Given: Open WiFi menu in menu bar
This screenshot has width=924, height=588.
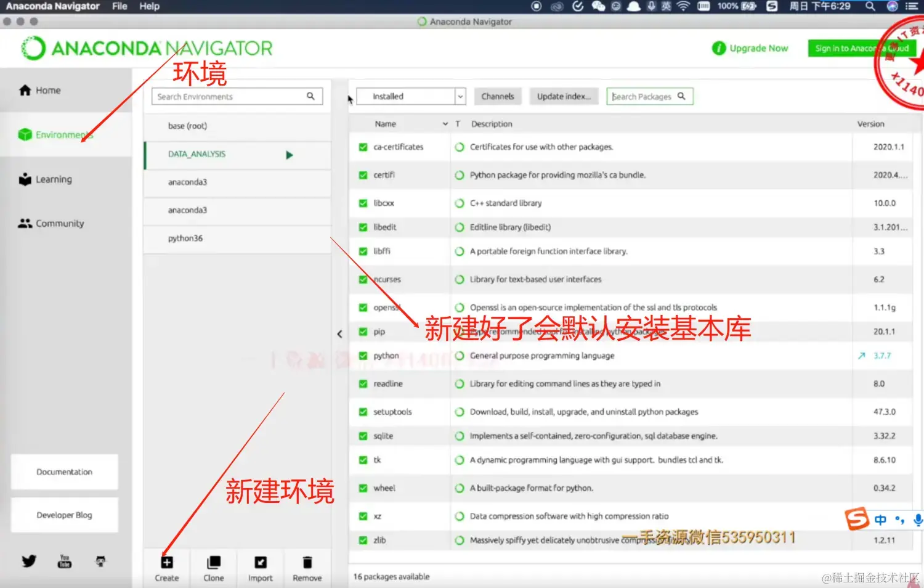Looking at the screenshot, I should (683, 6).
